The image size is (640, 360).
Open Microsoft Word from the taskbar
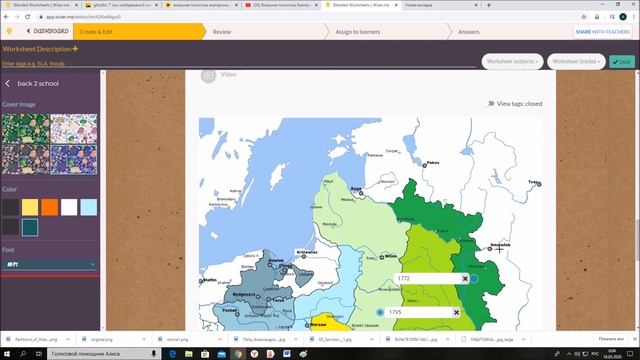[x=287, y=353]
